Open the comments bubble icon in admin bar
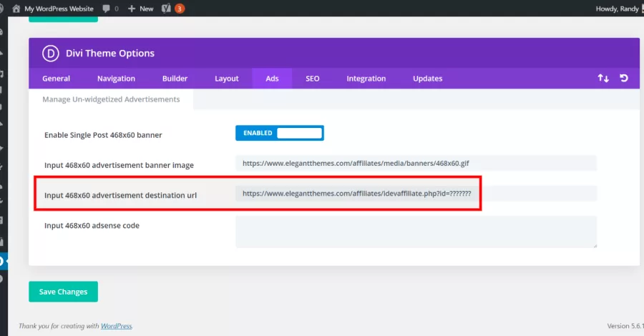Image resolution: width=644 pixels, height=336 pixels. tap(107, 9)
